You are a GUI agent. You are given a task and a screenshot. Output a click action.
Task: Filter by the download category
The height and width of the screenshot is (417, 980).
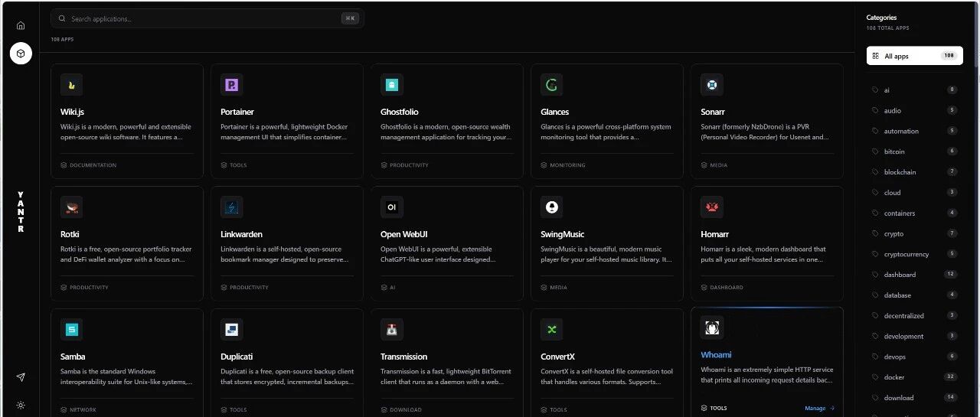point(914,397)
